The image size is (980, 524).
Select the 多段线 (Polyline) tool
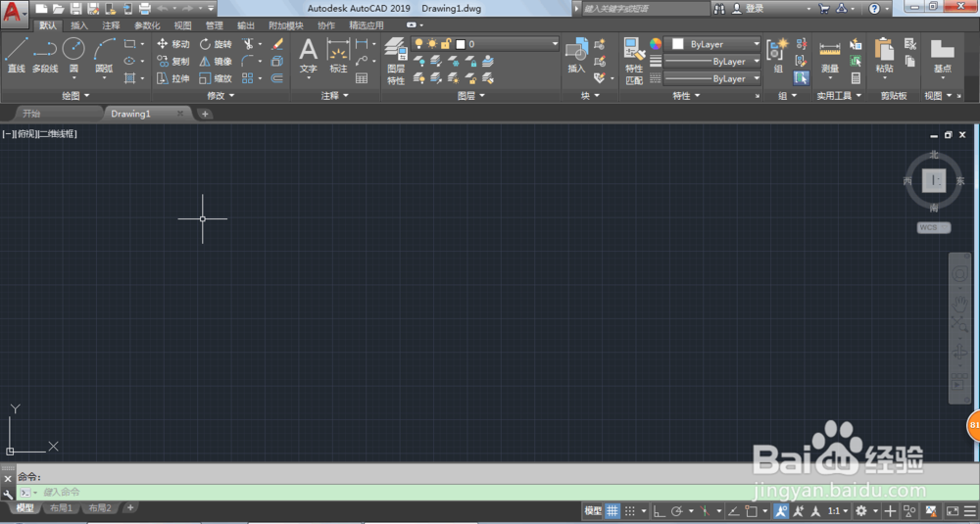pos(44,55)
